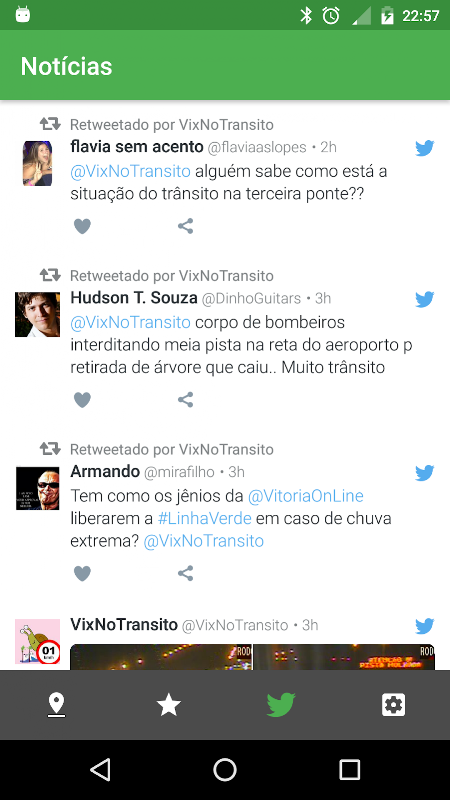Select the green Twitter news tab
The image size is (450, 800).
(281, 705)
